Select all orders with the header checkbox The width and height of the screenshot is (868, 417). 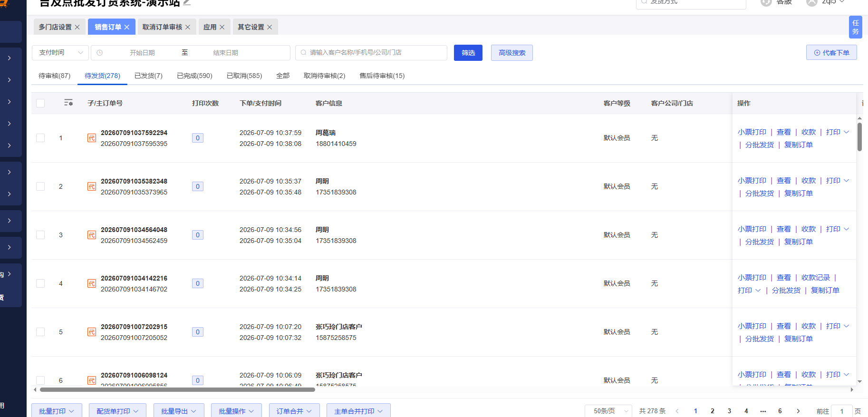(x=40, y=103)
